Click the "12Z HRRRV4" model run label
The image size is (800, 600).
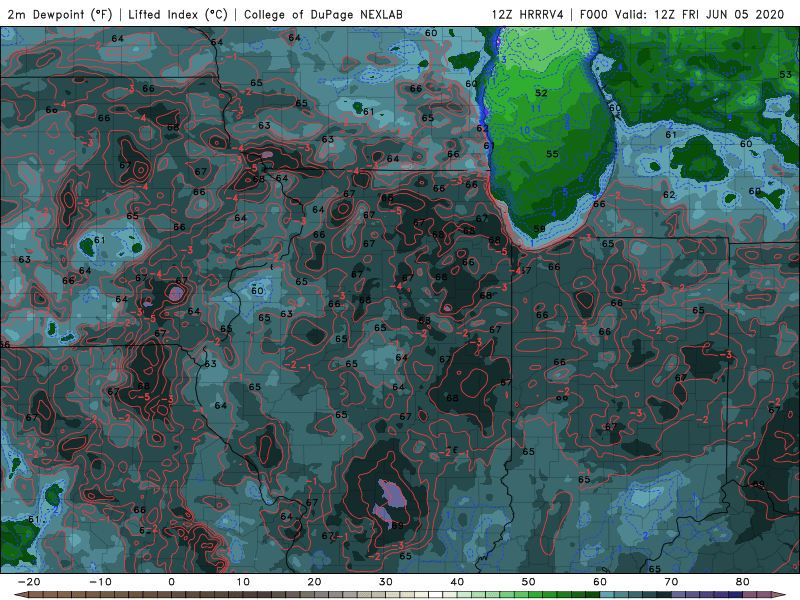click(527, 14)
